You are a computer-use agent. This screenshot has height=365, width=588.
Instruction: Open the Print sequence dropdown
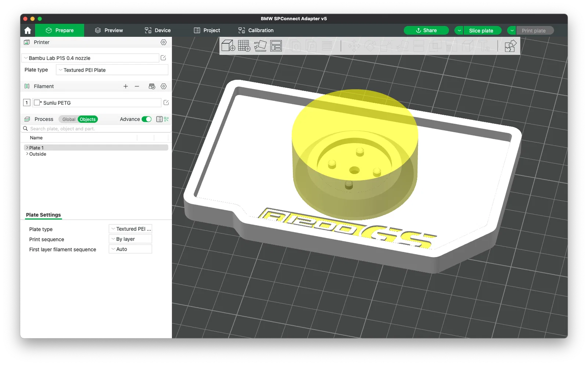pos(130,239)
